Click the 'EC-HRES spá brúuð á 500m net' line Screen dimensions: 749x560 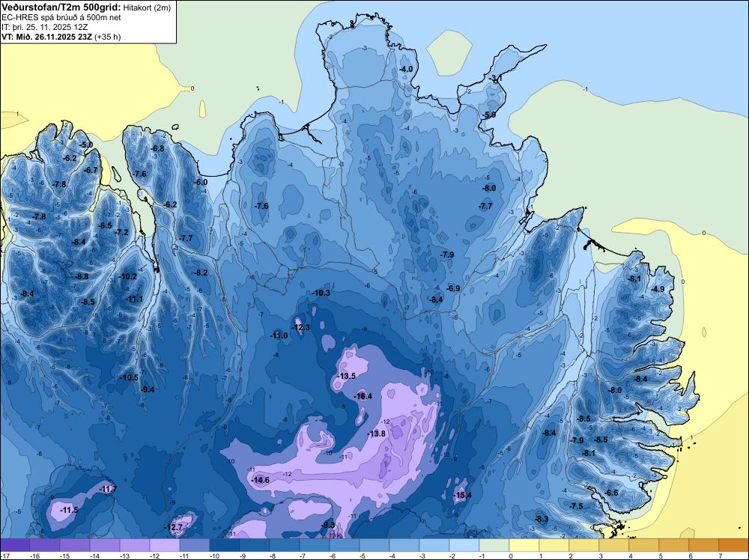coord(61,18)
